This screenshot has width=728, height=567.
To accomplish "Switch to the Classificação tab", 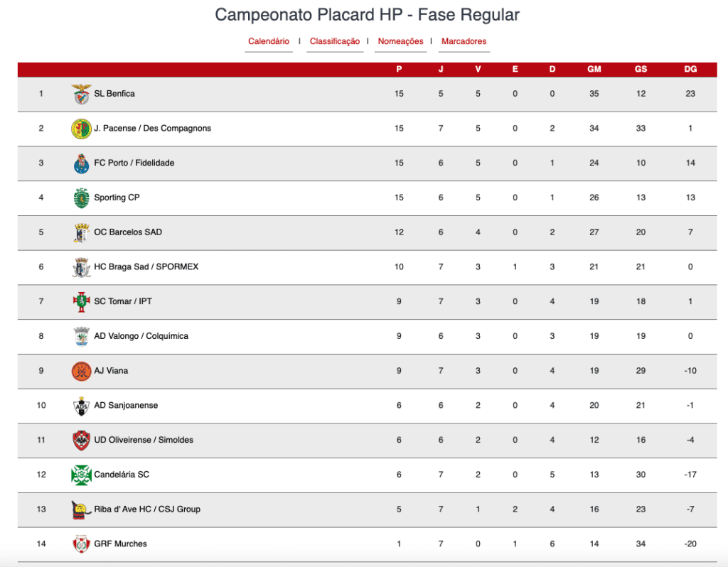I will (335, 41).
